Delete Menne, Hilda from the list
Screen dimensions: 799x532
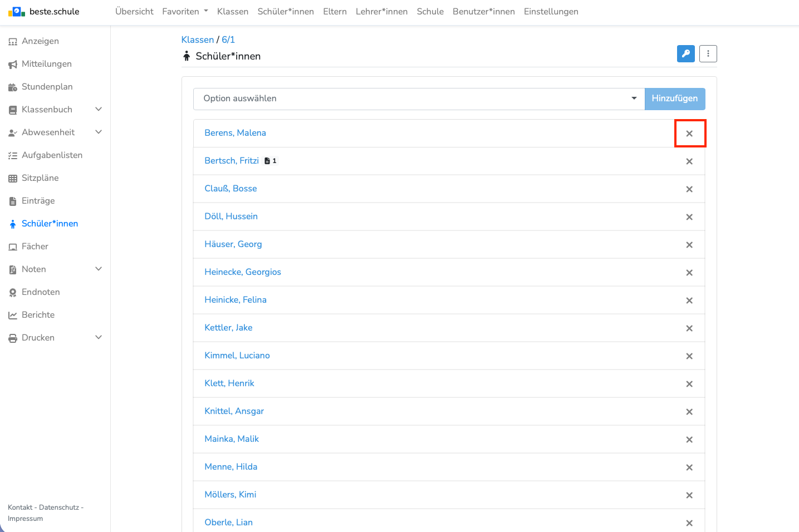click(x=689, y=467)
